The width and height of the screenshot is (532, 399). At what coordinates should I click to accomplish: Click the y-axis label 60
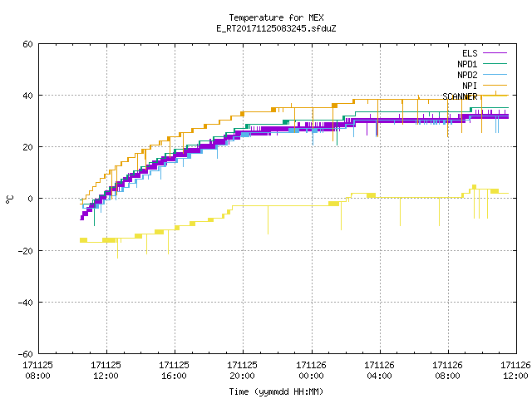click(x=27, y=44)
